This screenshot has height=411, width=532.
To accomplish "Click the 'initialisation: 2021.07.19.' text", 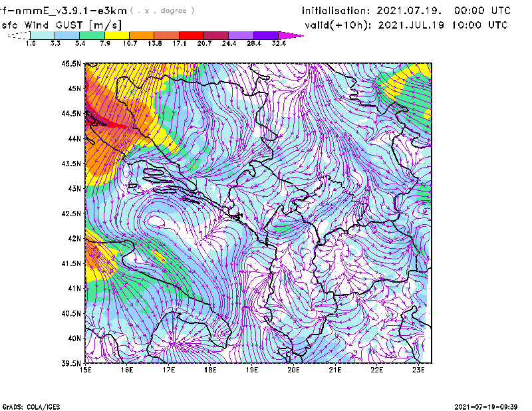I will click(372, 11).
